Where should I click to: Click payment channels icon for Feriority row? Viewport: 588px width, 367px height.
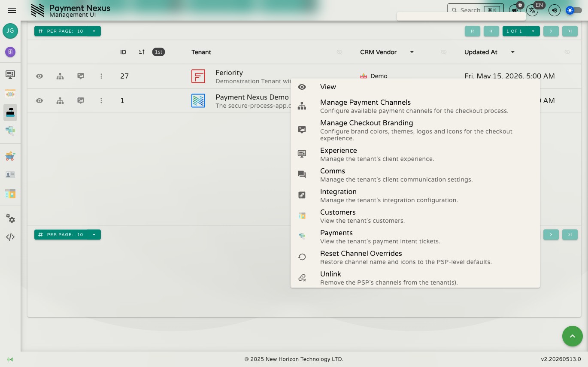[x=60, y=76]
